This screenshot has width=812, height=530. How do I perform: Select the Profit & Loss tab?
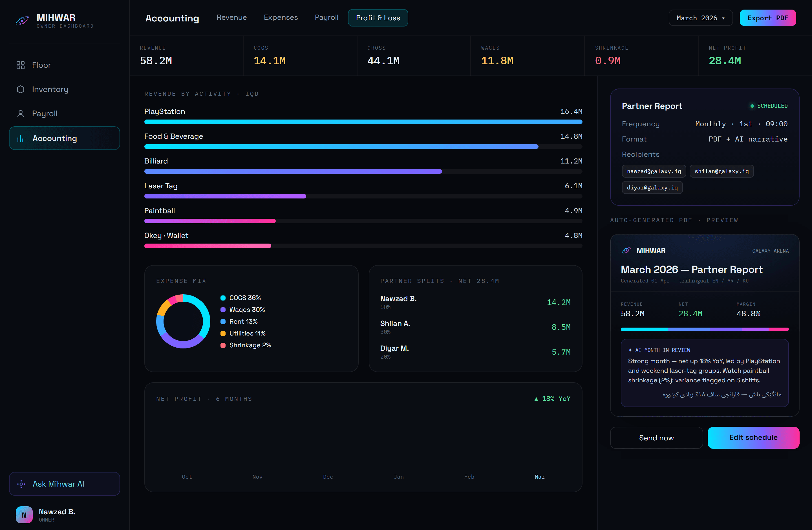tap(378, 18)
